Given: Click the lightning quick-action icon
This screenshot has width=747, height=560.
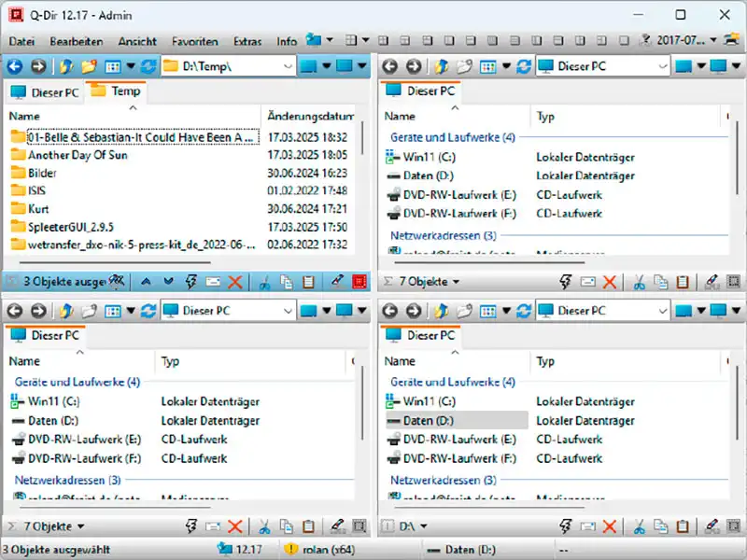Looking at the screenshot, I should [191, 281].
